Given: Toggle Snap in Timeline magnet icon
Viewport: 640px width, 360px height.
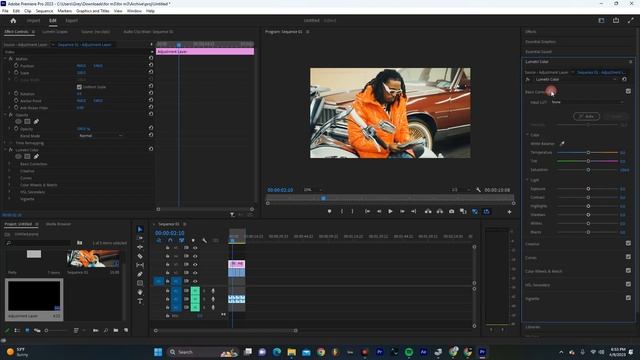Looking at the screenshot, I should coord(170,240).
